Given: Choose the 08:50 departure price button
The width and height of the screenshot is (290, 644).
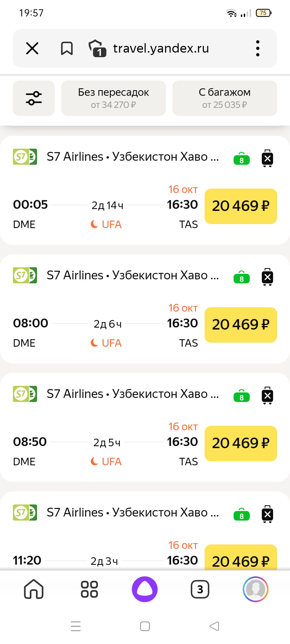Looking at the screenshot, I should [241, 444].
